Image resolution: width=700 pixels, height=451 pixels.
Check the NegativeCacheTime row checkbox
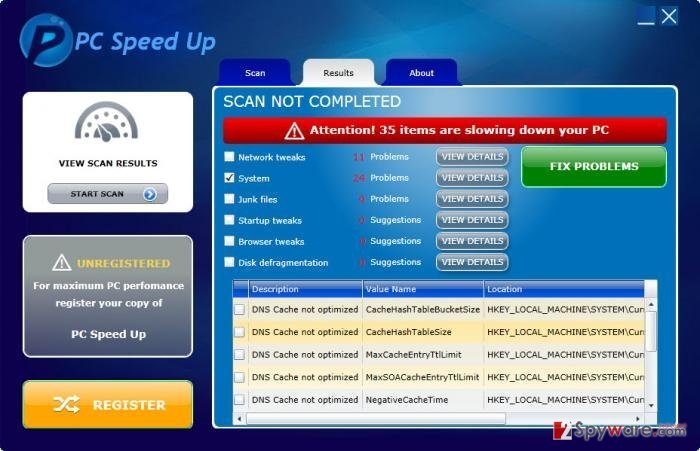point(240,400)
